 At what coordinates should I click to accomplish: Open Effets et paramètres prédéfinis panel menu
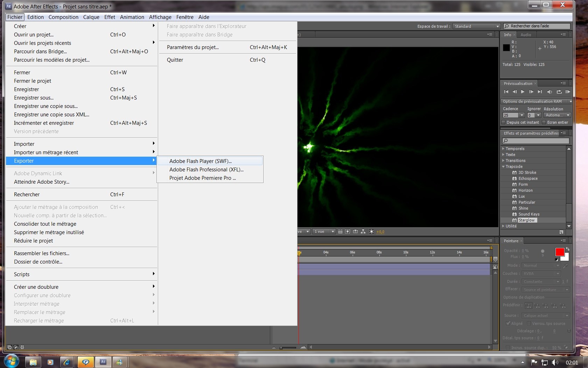563,133
